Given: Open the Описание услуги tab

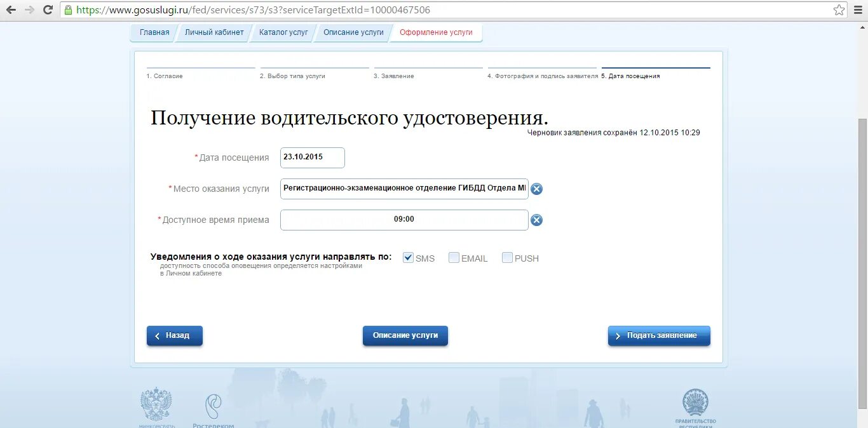Looking at the screenshot, I should (353, 32).
